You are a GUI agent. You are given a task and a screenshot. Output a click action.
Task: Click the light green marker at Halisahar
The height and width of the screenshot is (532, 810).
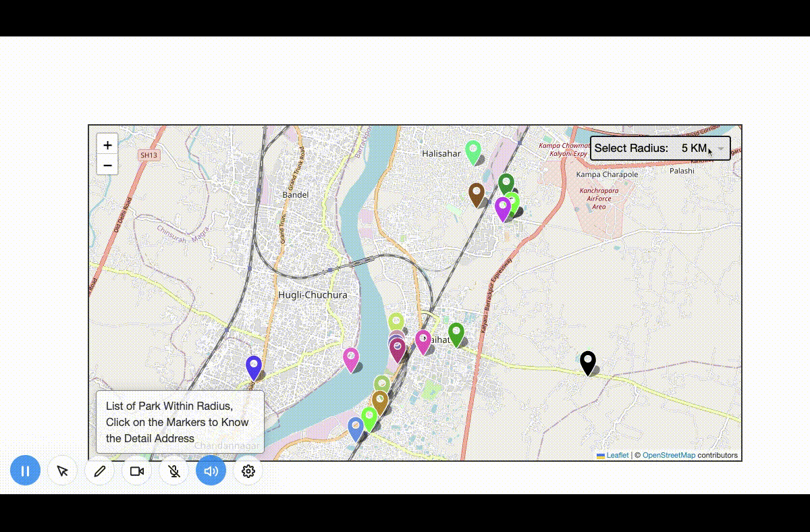tap(473, 152)
